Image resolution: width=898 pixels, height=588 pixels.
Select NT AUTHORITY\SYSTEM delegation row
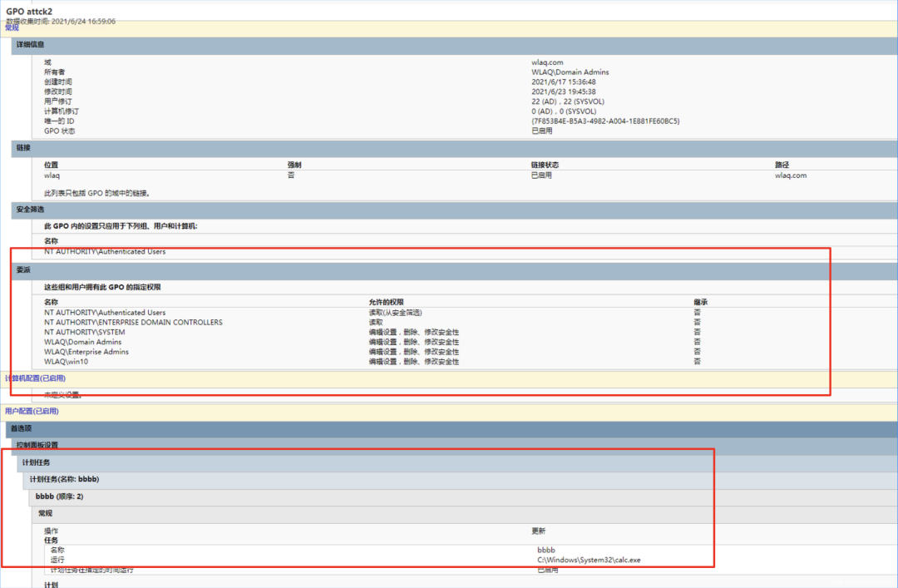click(85, 332)
